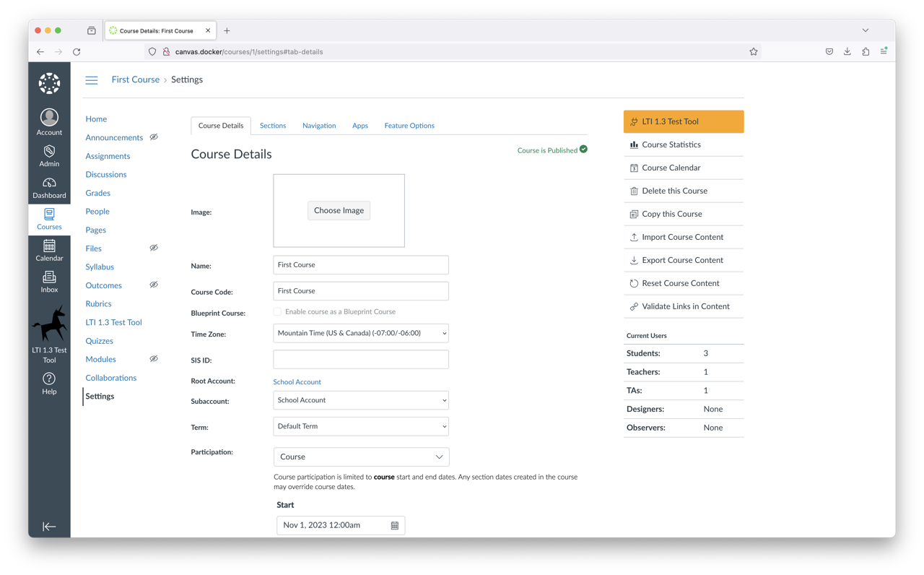The height and width of the screenshot is (575, 924).
Task: Open the Canvas Dashboard from global navigation
Action: (x=49, y=188)
